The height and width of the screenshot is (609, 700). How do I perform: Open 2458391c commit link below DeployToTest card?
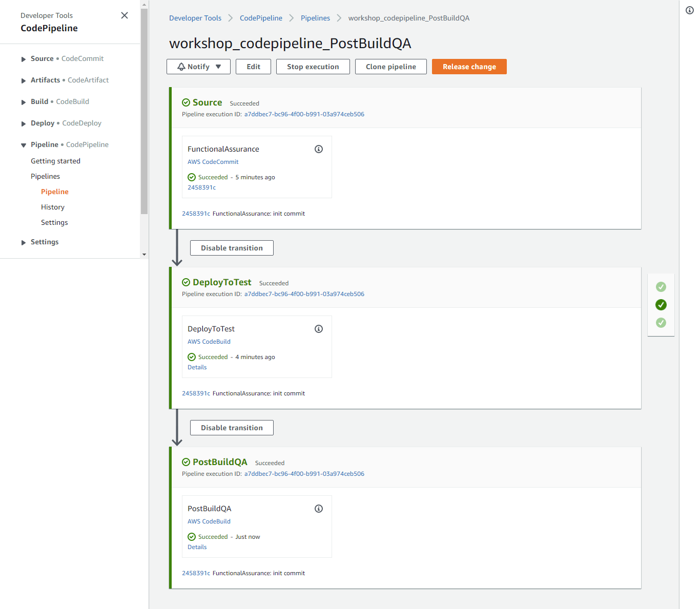pos(196,393)
